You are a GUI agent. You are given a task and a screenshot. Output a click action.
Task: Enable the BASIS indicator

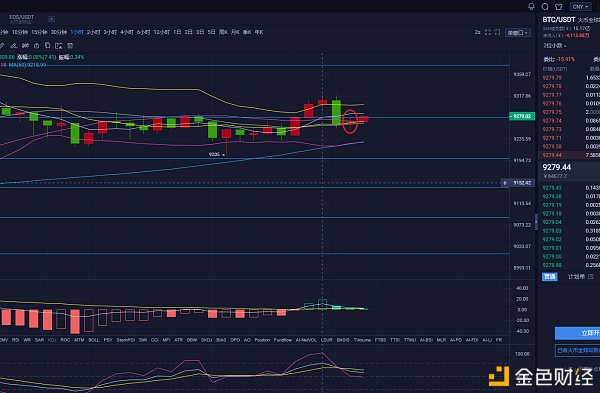tap(343, 340)
